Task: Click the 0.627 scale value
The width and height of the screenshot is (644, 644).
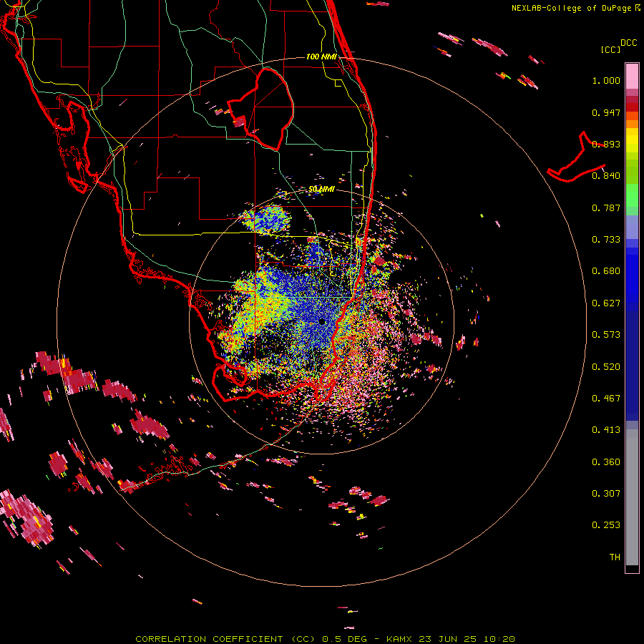Action: coord(606,303)
